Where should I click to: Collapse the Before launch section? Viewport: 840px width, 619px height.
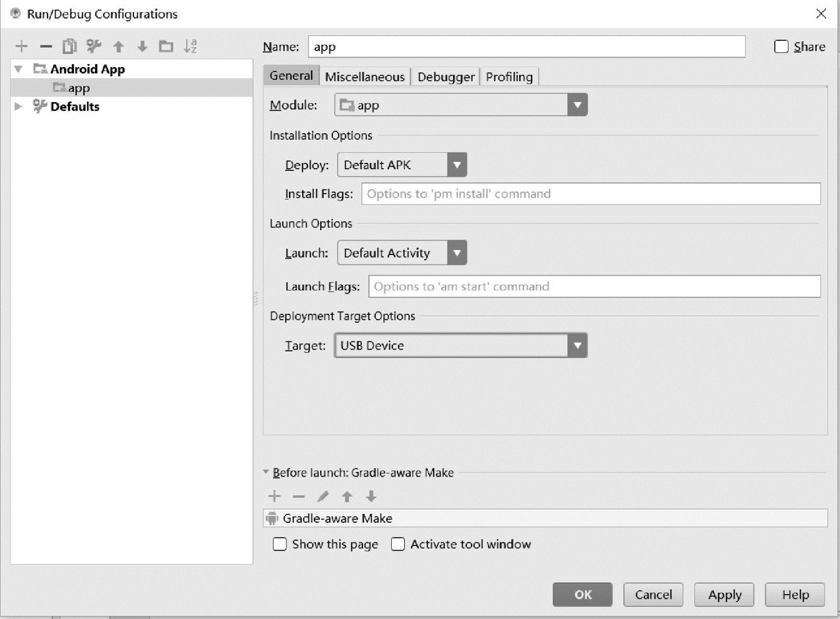[266, 472]
